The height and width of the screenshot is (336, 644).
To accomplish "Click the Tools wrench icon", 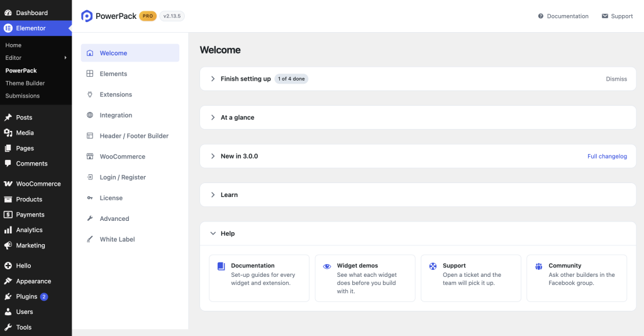I will (8, 327).
